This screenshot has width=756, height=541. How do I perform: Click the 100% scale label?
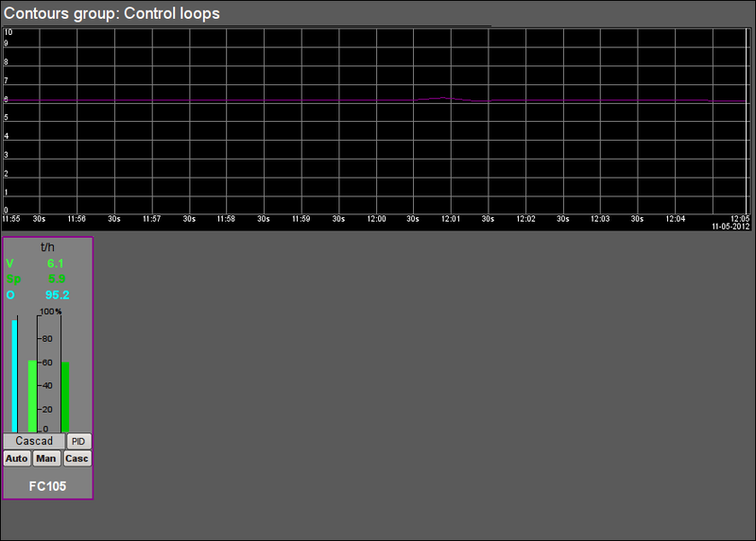(x=50, y=312)
